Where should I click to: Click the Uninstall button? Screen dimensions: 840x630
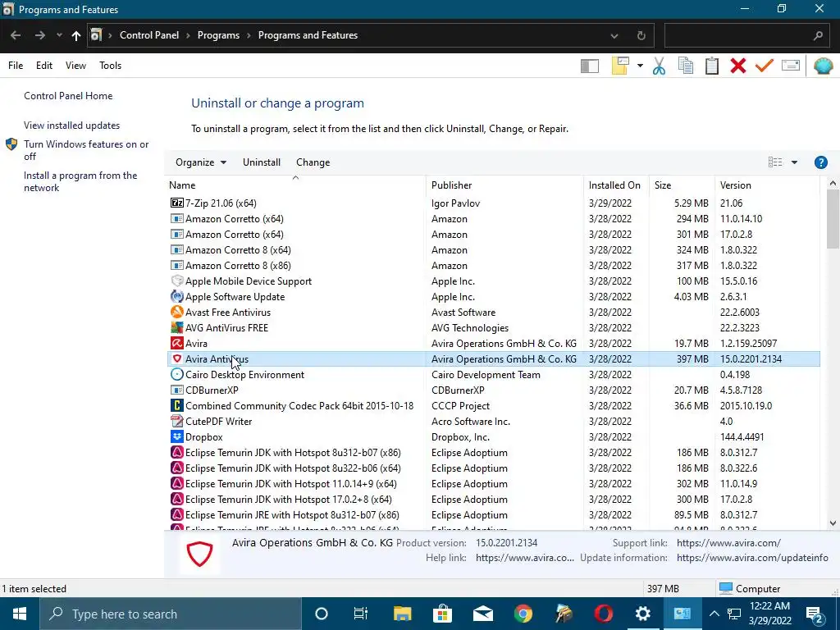click(x=262, y=162)
